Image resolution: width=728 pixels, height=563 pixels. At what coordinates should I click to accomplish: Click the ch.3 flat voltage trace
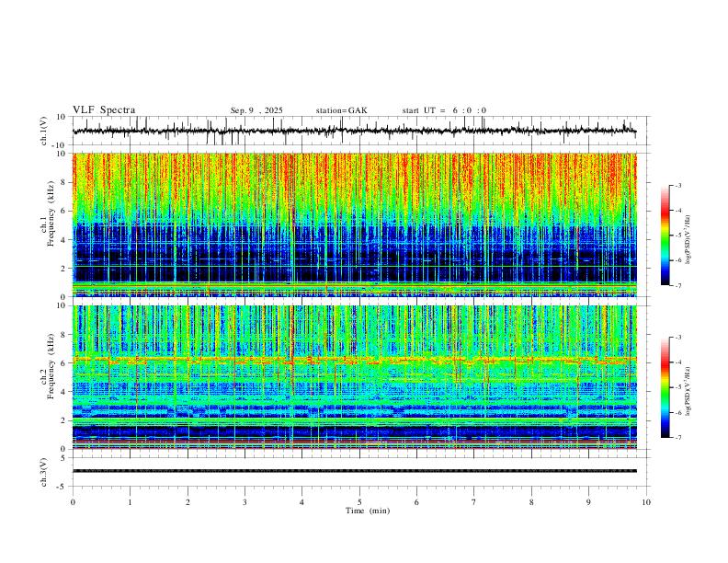pyautogui.click(x=354, y=471)
